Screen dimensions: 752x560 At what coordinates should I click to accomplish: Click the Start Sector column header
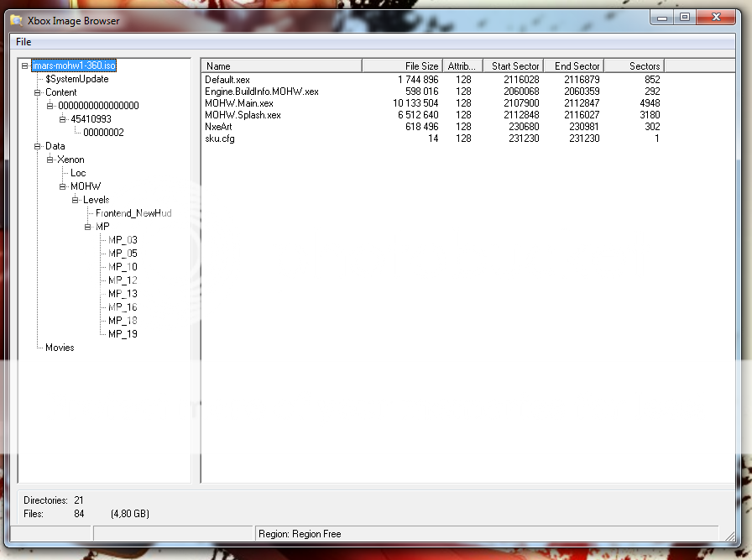click(x=513, y=65)
